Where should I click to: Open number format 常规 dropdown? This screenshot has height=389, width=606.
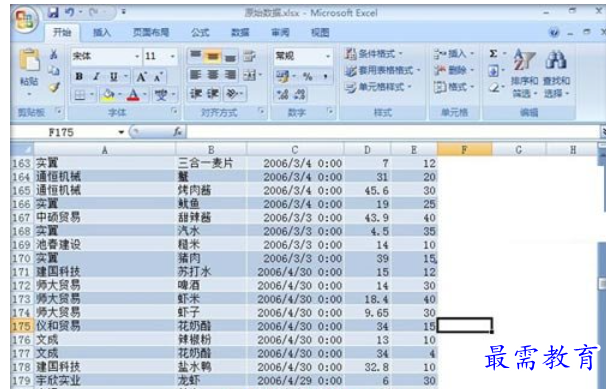click(x=328, y=56)
